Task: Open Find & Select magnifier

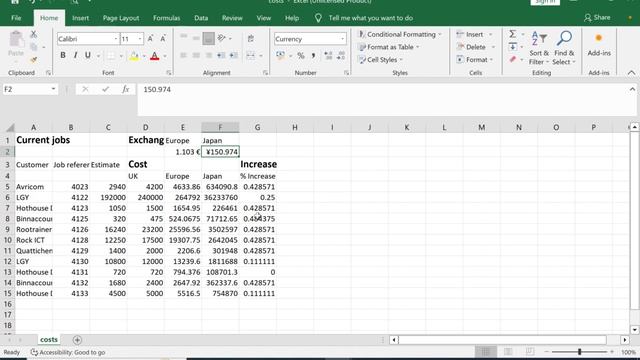Action: tap(564, 48)
